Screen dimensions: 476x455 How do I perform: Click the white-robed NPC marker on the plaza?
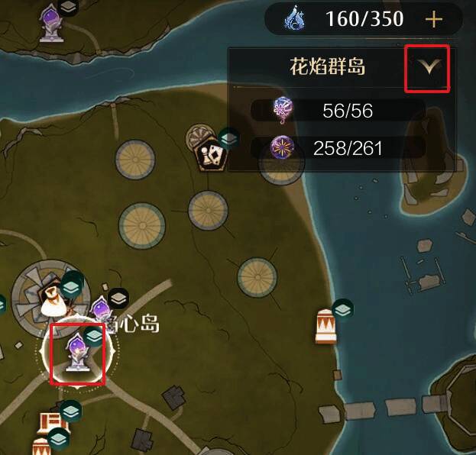[x=53, y=302]
